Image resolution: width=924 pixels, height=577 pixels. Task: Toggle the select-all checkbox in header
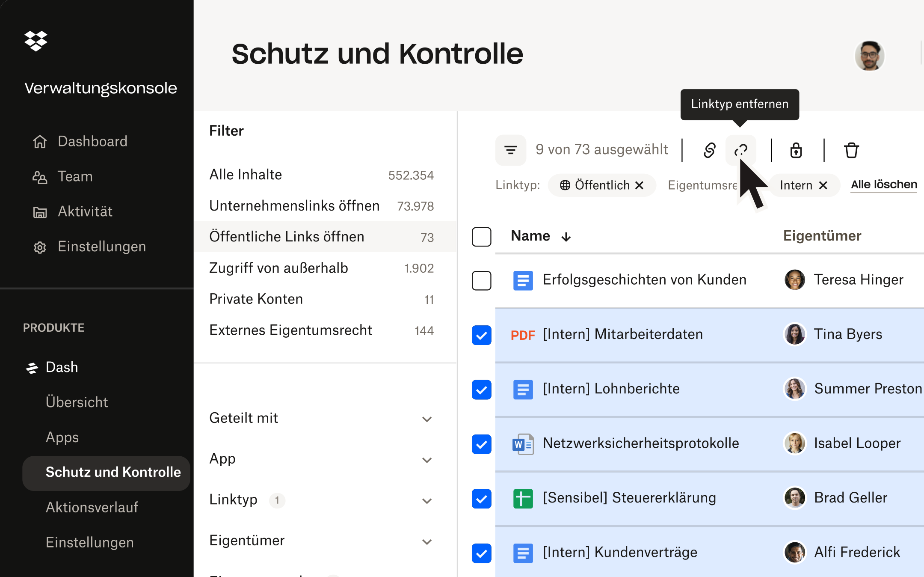click(x=481, y=237)
